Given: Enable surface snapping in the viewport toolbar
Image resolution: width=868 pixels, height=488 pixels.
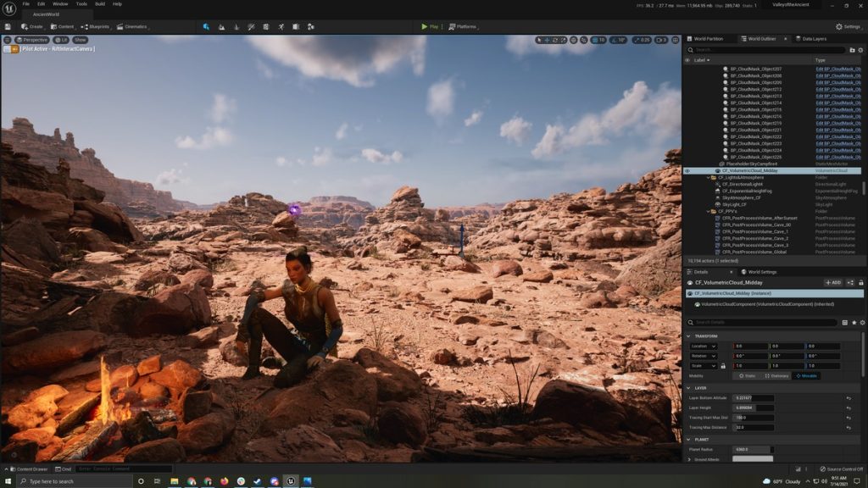Looking at the screenshot, I should pyautogui.click(x=576, y=41).
